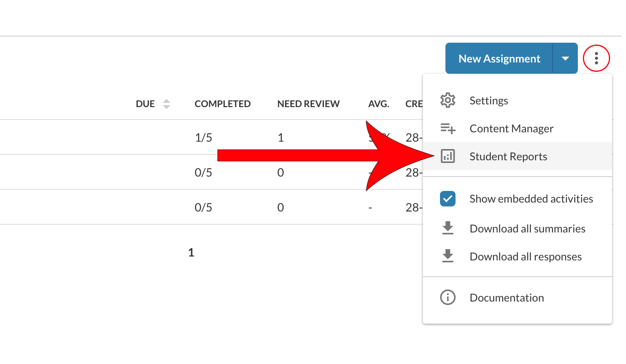Click the New Assignment button
The height and width of the screenshot is (364, 626).
[499, 58]
